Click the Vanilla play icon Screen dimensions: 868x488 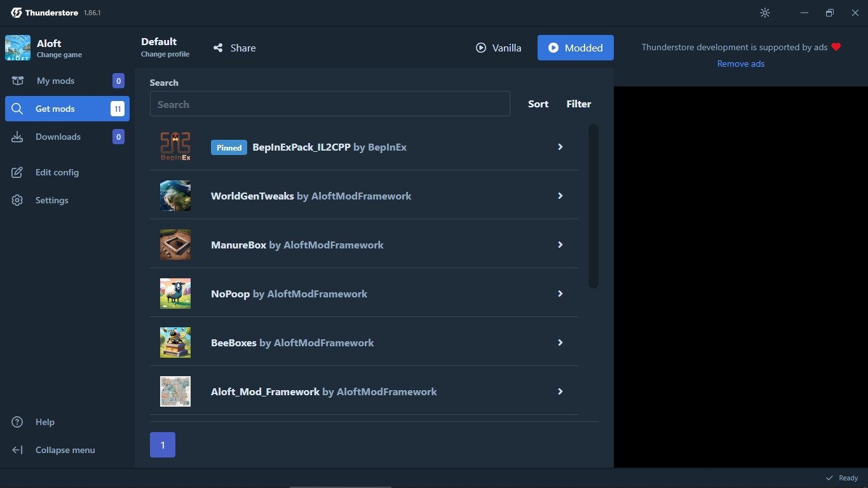pyautogui.click(x=481, y=48)
